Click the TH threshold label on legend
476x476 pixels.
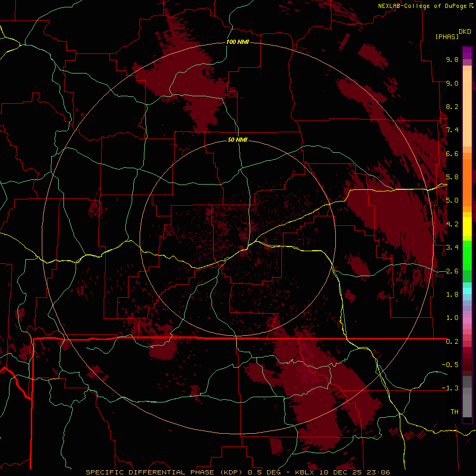(454, 412)
